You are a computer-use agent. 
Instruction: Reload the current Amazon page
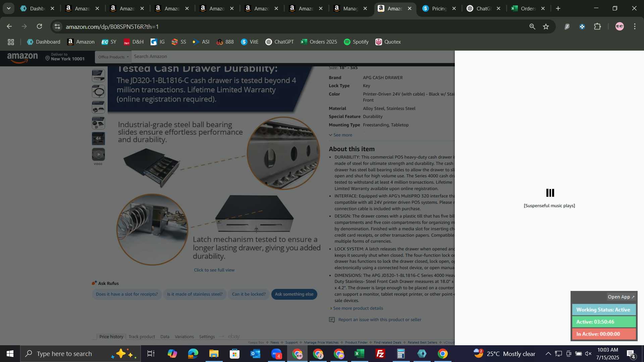click(x=40, y=26)
